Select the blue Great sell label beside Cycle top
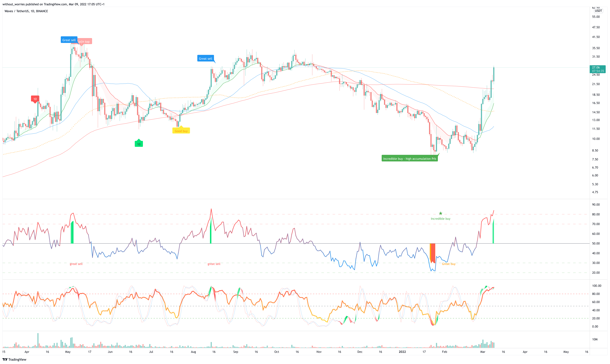The height and width of the screenshot is (364, 610). click(x=69, y=40)
